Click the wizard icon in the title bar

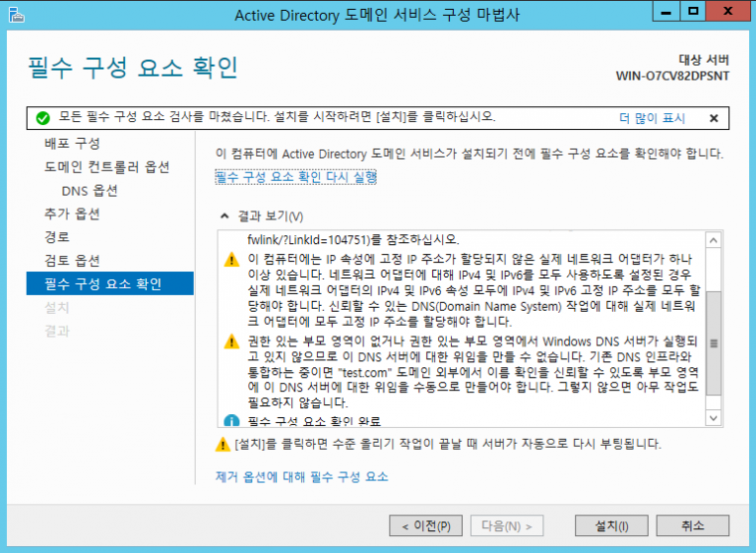15,14
